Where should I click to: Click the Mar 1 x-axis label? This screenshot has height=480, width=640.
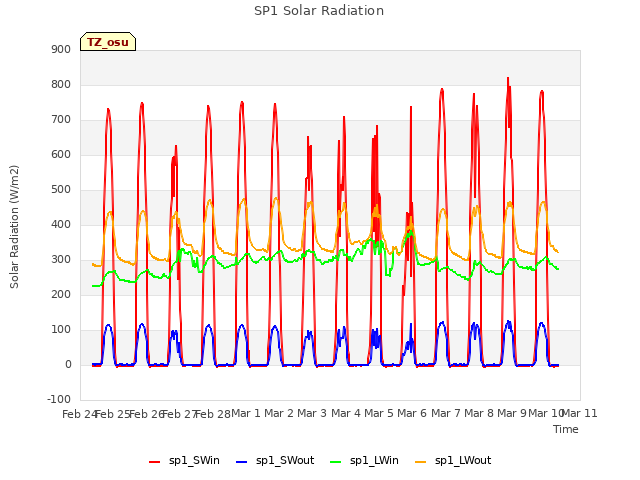pos(246,413)
